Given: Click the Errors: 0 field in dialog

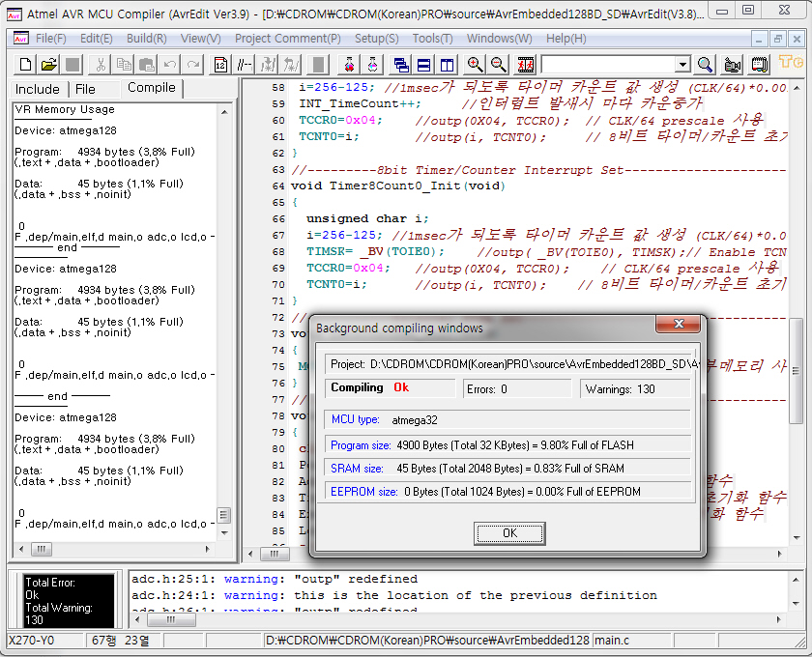Looking at the screenshot, I should pos(517,388).
